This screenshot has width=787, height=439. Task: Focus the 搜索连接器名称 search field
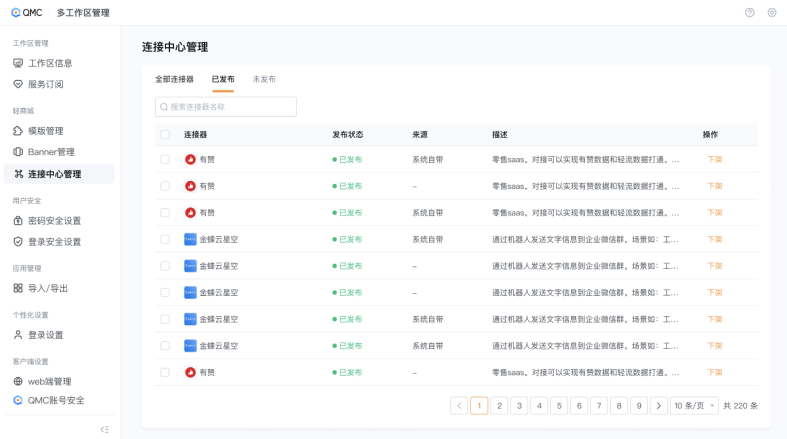(x=226, y=107)
